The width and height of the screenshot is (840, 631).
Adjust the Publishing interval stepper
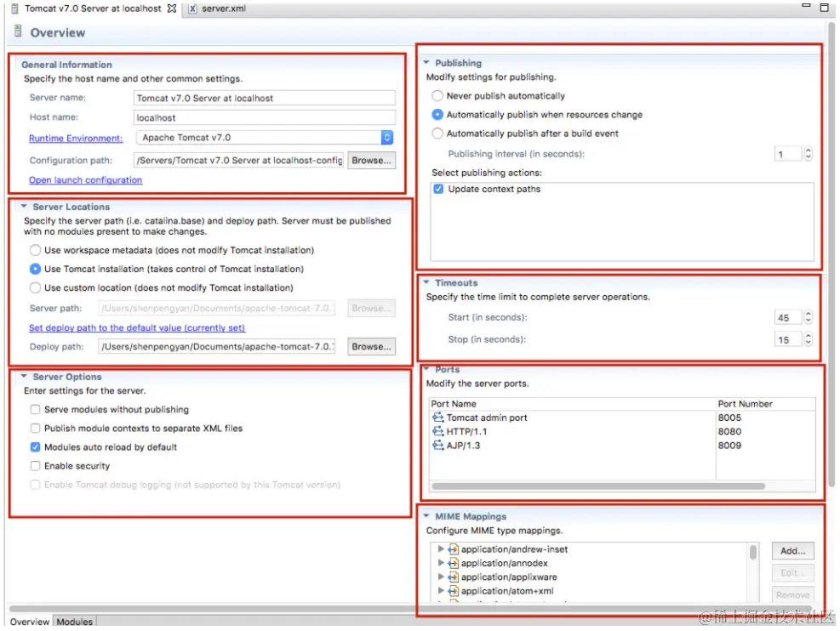pos(808,154)
